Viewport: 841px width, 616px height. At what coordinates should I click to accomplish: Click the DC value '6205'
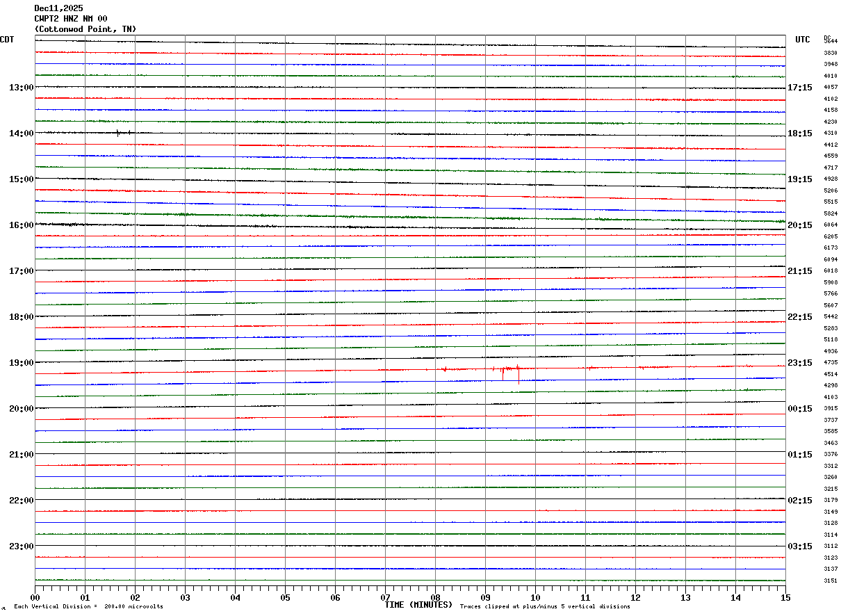[831, 237]
